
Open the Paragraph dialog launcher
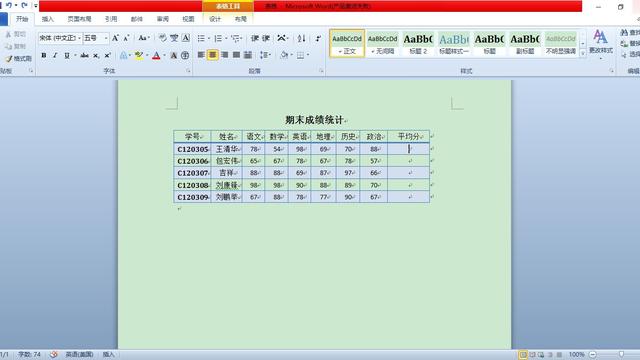(321, 71)
